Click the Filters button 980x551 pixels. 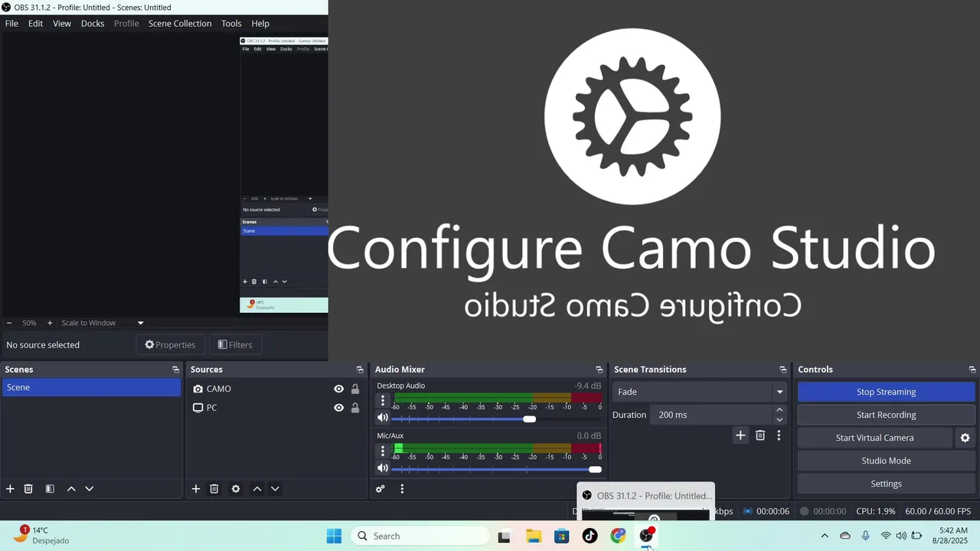point(235,345)
